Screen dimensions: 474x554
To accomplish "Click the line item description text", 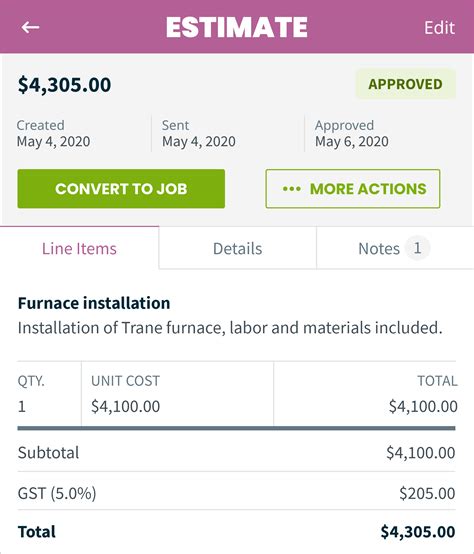I will [x=230, y=328].
